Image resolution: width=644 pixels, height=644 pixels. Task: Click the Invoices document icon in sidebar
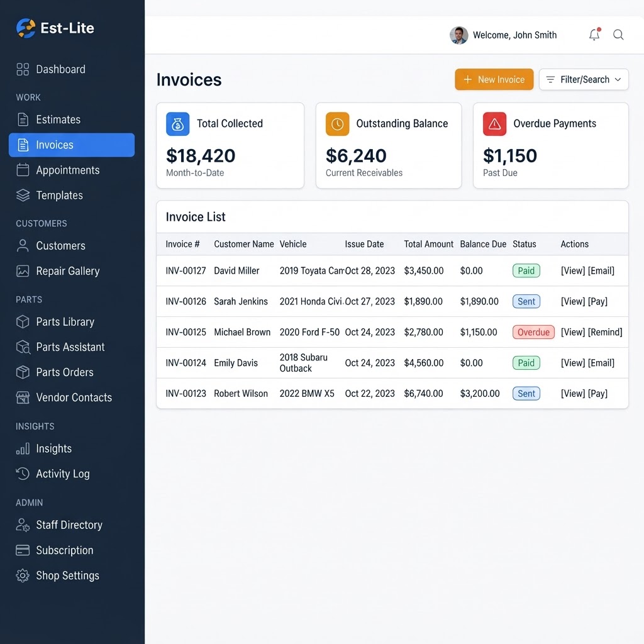[23, 145]
